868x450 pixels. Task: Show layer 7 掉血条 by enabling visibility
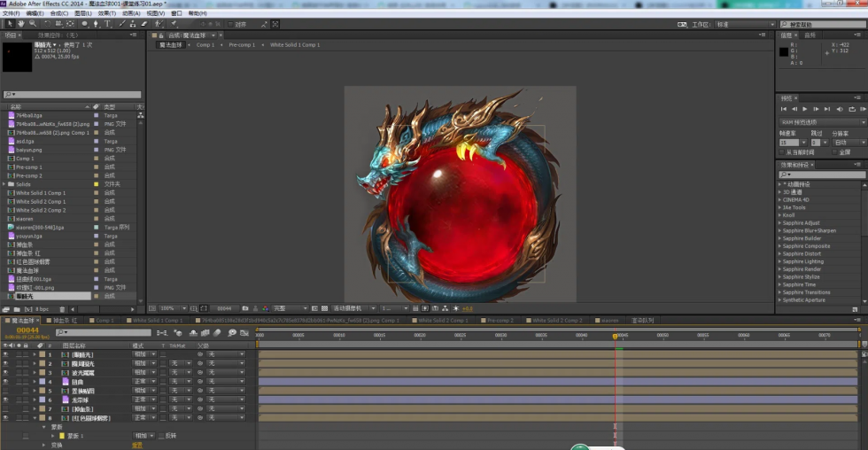pyautogui.click(x=5, y=408)
